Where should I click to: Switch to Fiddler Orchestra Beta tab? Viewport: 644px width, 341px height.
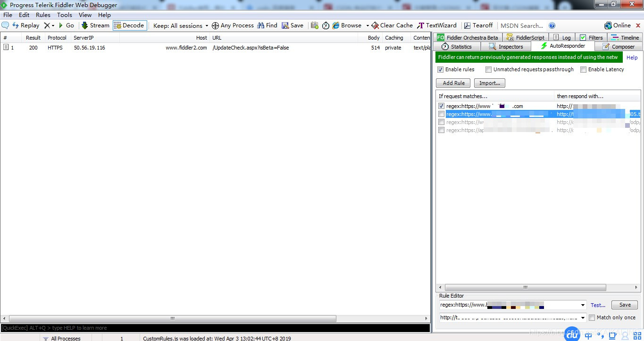coord(468,37)
